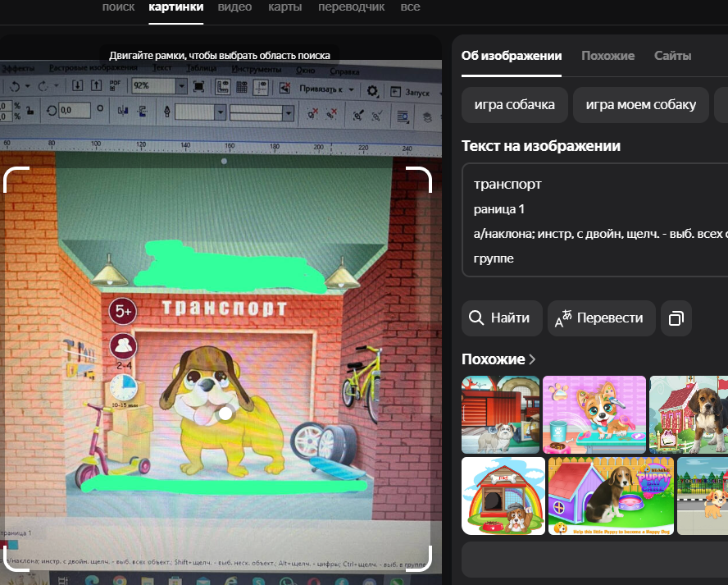Click the Текст на изображении heading

coord(541,146)
